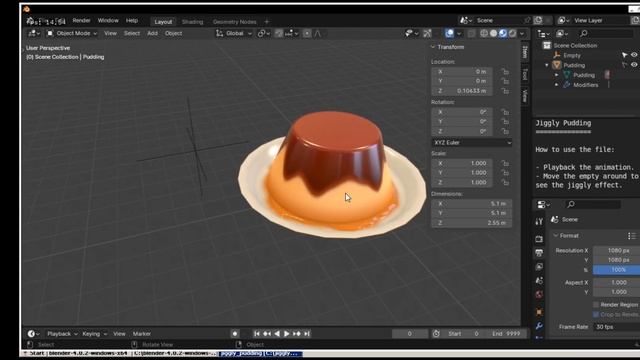Lock the Rotation Z axis
This screenshot has height=360, width=640.
[x=505, y=131]
